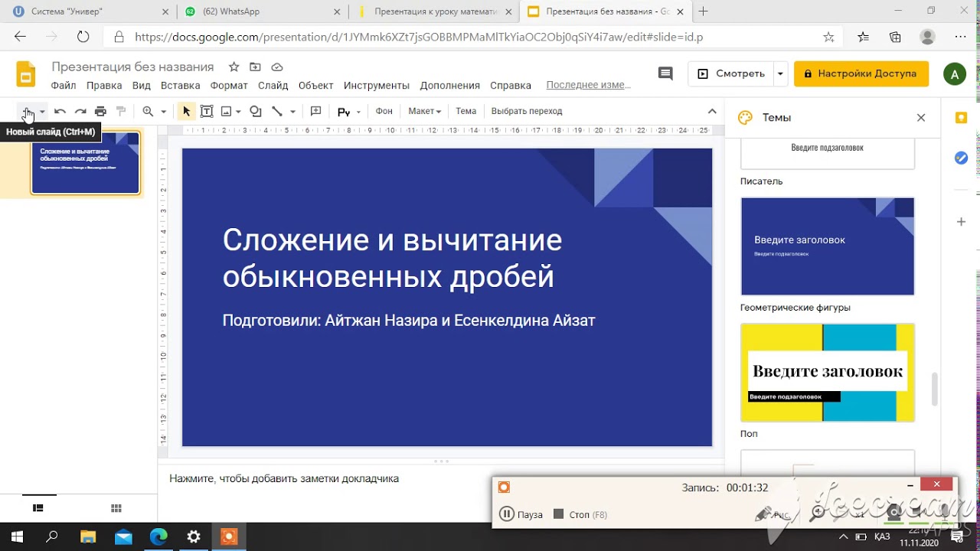Click Выбрать переход transition button

527,111
